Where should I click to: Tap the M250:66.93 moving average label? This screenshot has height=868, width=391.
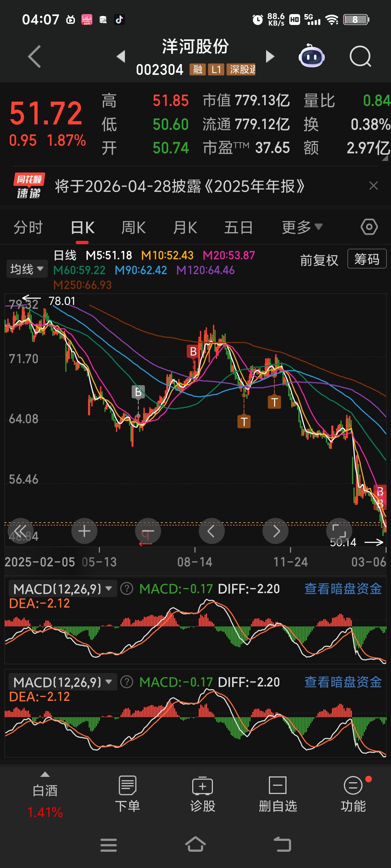click(x=83, y=285)
